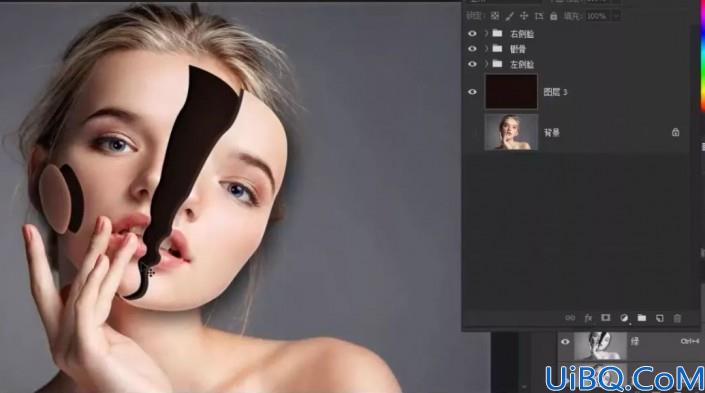Hide the 左侧脸 layer group
This screenshot has height=393, width=705.
472,64
